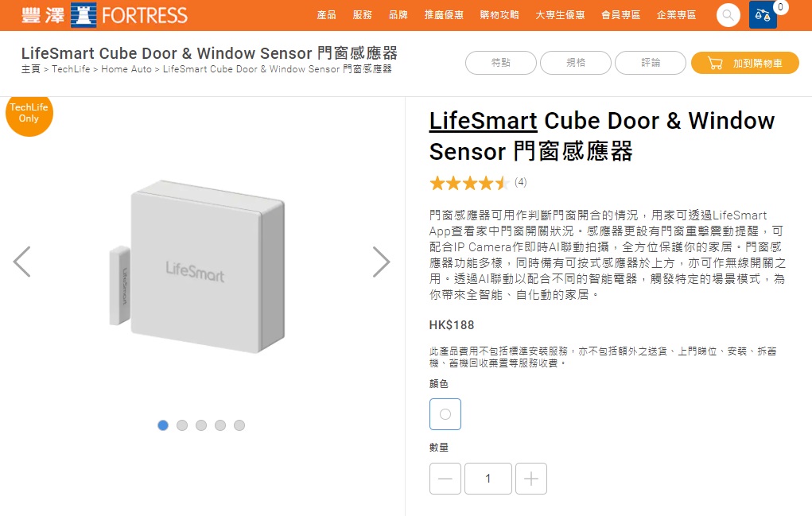Open the search icon in the header
This screenshot has height=516, width=812.
727,15
